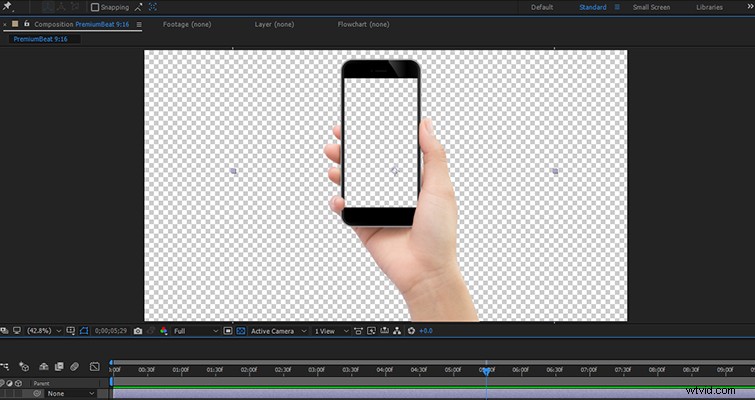Toggle Region of Interest

tap(228, 331)
